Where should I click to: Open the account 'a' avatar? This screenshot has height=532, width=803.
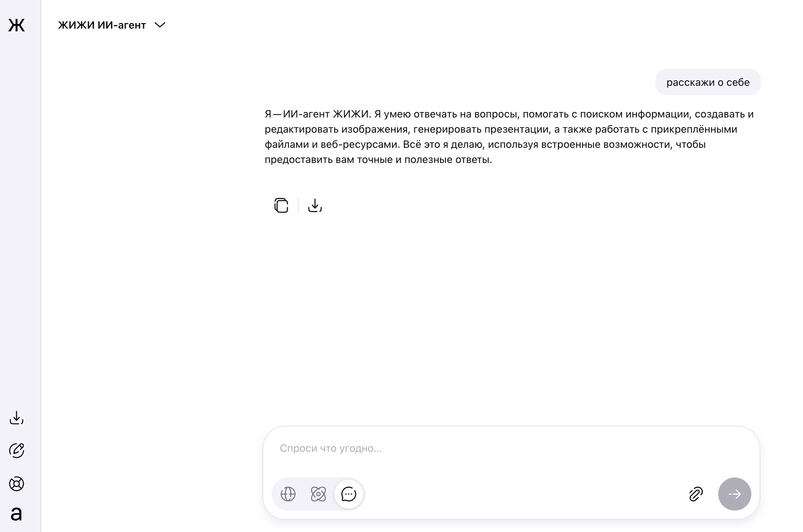click(x=16, y=514)
